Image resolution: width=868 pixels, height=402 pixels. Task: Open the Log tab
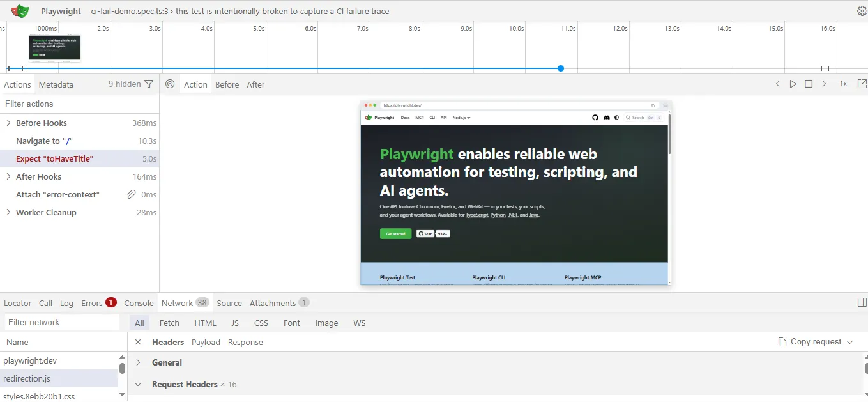click(x=66, y=303)
